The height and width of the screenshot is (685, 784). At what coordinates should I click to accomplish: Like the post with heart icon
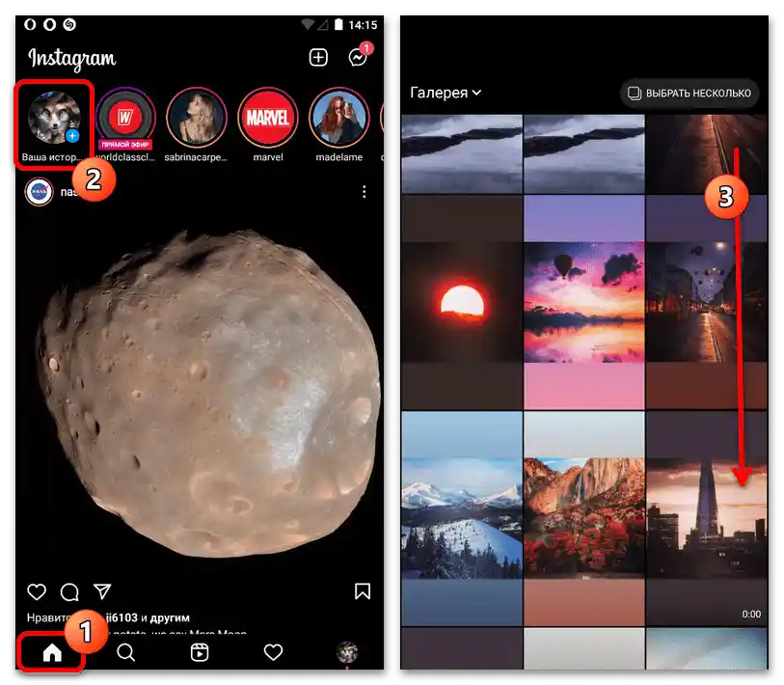click(37, 591)
